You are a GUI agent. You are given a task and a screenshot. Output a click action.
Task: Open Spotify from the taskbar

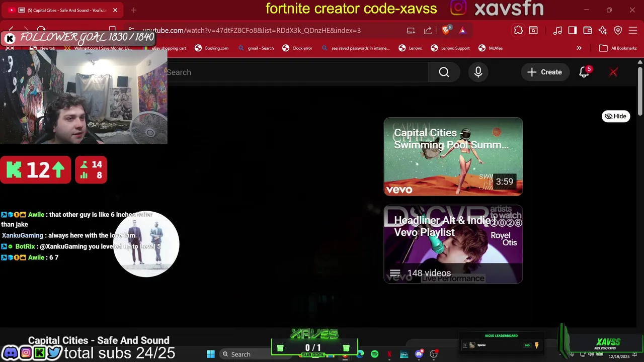tap(375, 354)
